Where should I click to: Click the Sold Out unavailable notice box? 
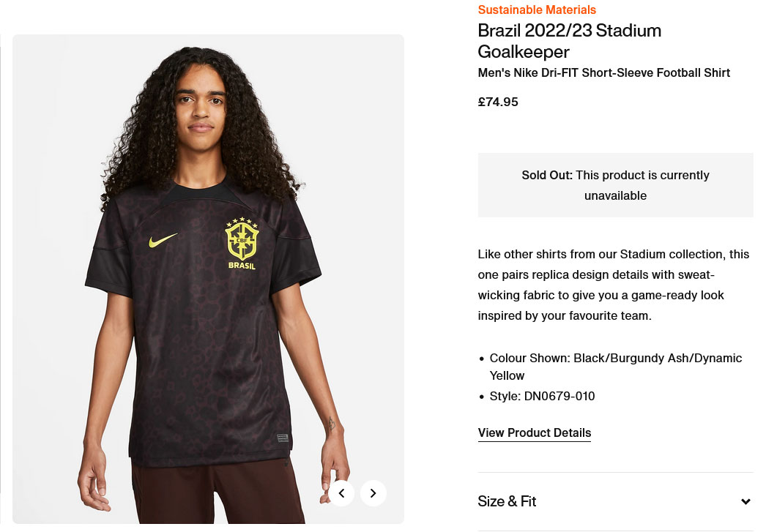(615, 185)
